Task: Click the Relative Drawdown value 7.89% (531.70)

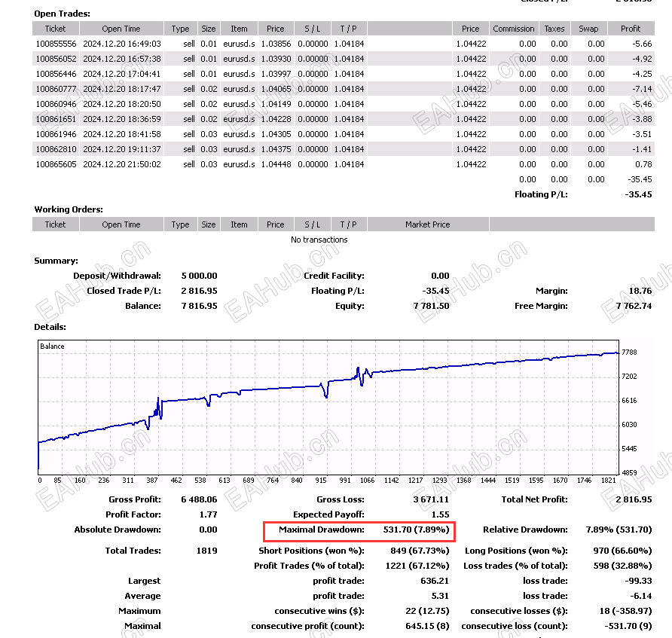Action: [619, 530]
